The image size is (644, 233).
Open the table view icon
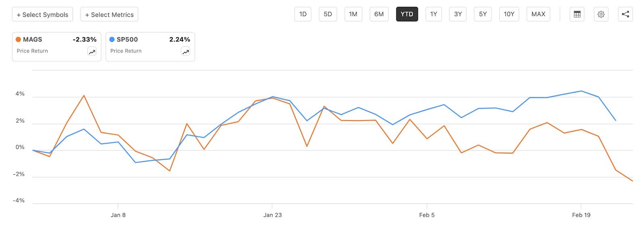(x=577, y=14)
